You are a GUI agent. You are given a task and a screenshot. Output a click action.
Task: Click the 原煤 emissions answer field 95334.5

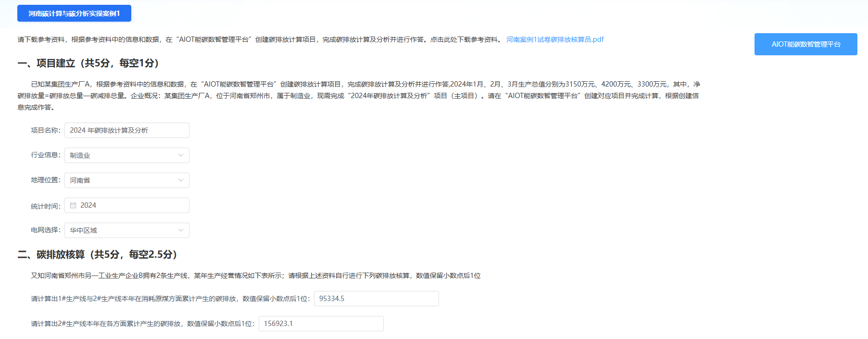point(376,299)
